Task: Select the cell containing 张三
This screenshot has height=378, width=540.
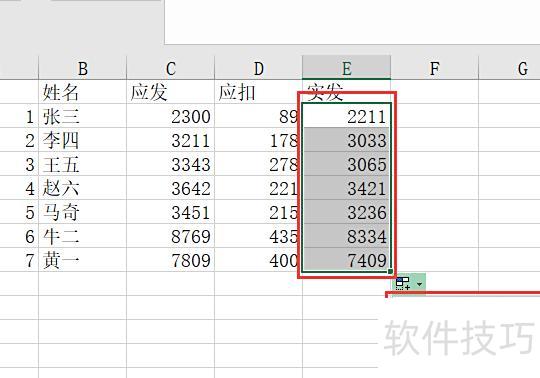Action: click(x=83, y=116)
